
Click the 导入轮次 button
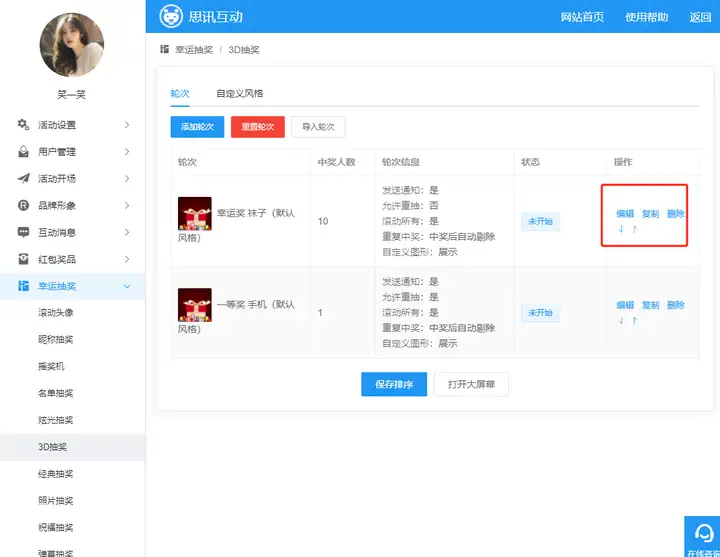pyautogui.click(x=318, y=127)
